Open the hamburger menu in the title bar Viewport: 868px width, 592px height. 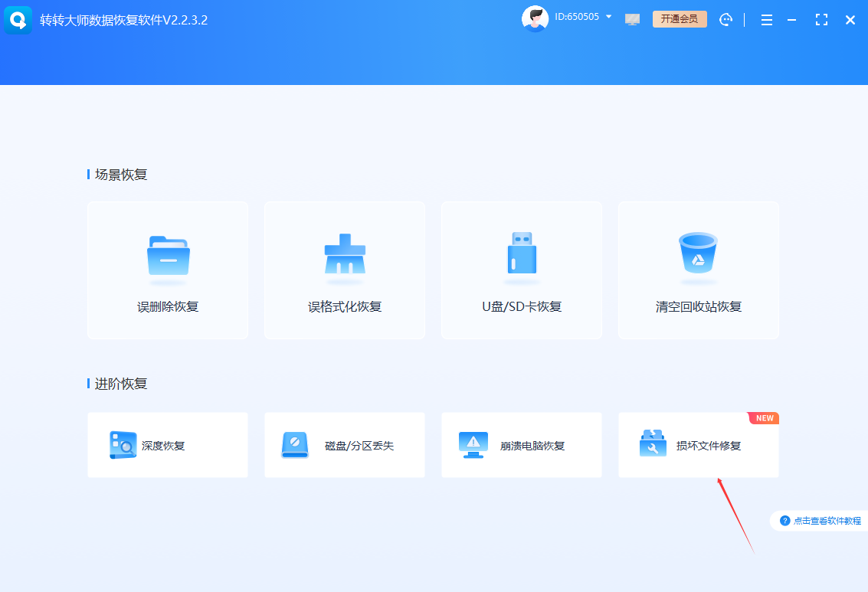click(x=766, y=20)
